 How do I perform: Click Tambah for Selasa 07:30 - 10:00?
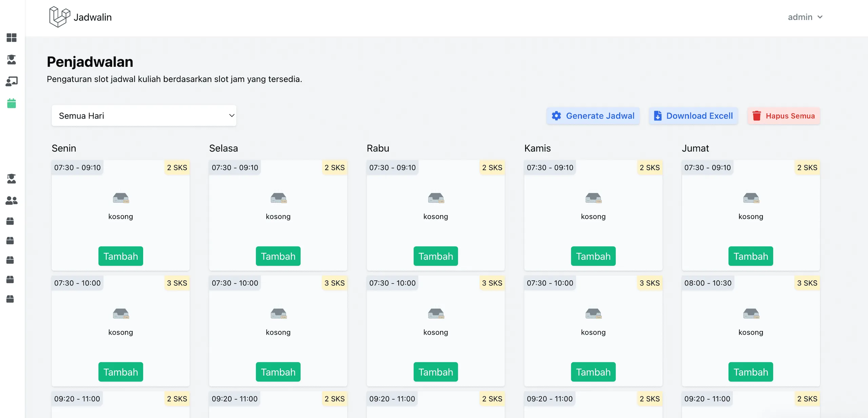278,372
